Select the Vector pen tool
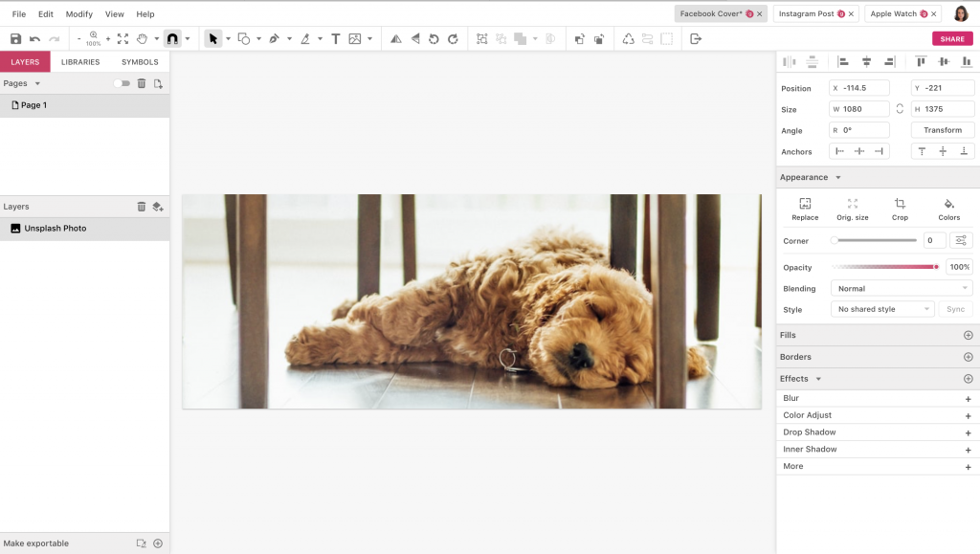The width and height of the screenshot is (980, 554). [277, 38]
